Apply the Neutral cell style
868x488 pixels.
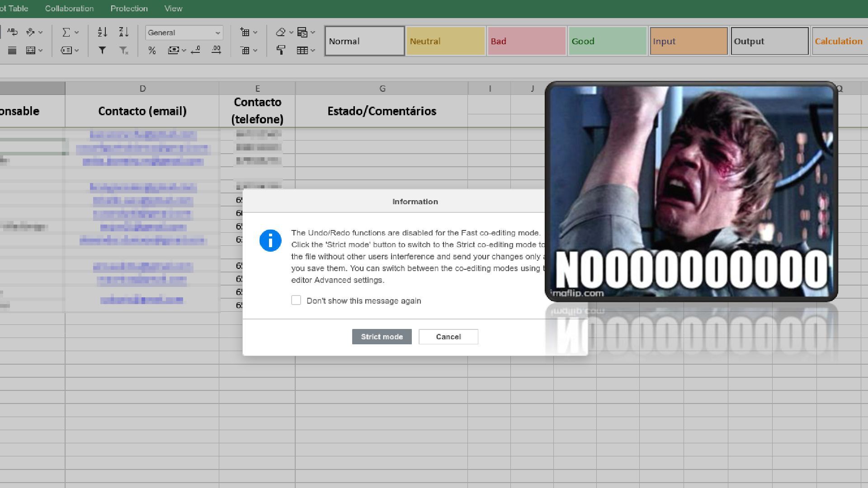pos(445,41)
